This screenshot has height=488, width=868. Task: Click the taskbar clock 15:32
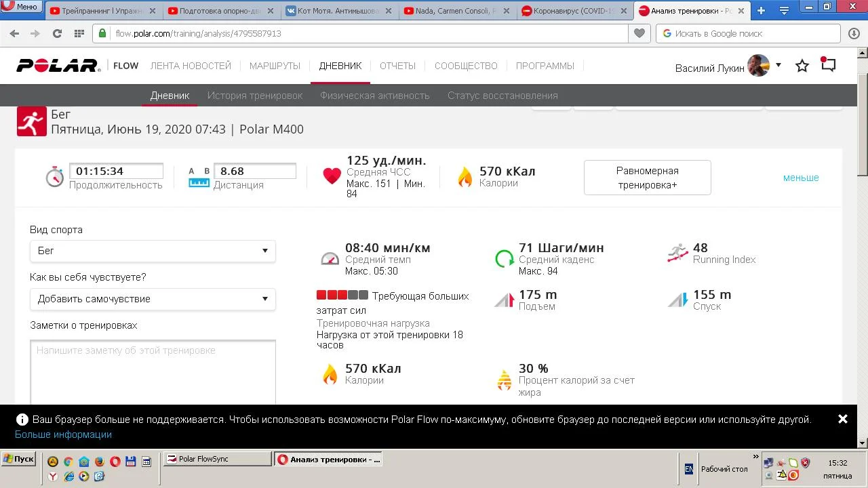837,463
